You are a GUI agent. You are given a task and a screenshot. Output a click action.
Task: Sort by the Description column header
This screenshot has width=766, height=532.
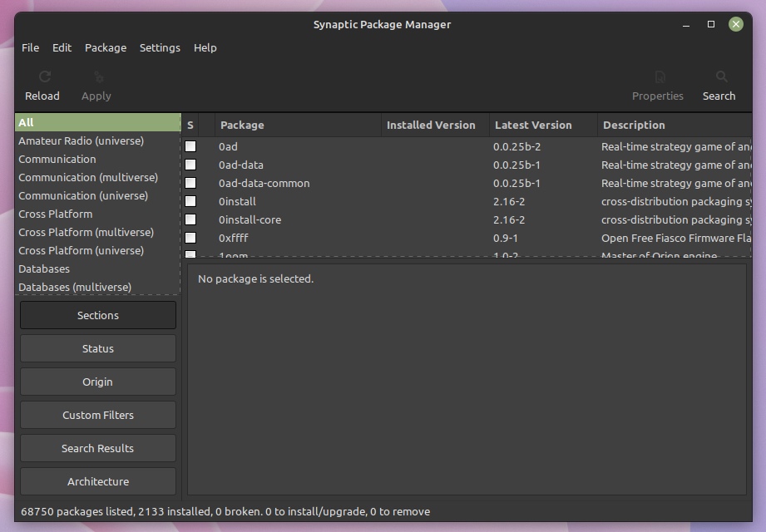(675, 125)
